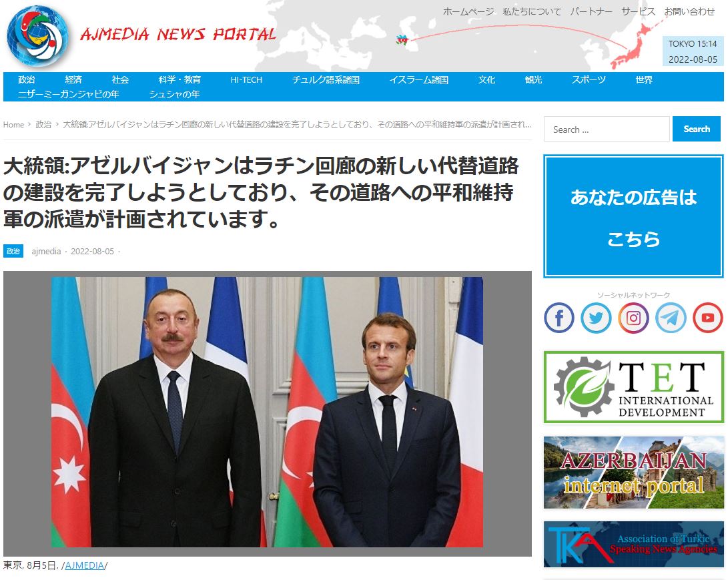728x580 pixels.
Task: Open the チュルク語系諸国 menu item
Action: [x=326, y=80]
